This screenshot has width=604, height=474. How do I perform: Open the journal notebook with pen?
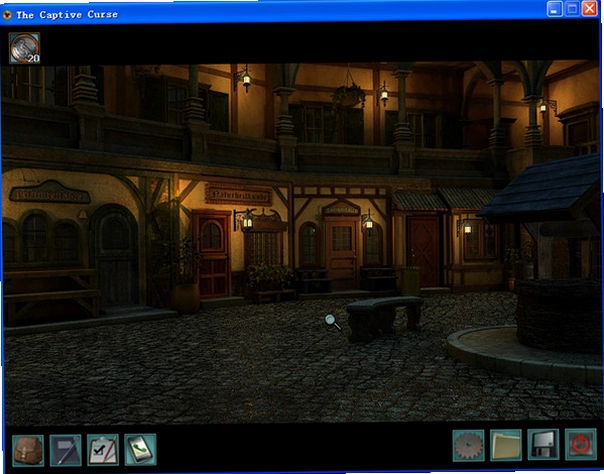coord(65,450)
